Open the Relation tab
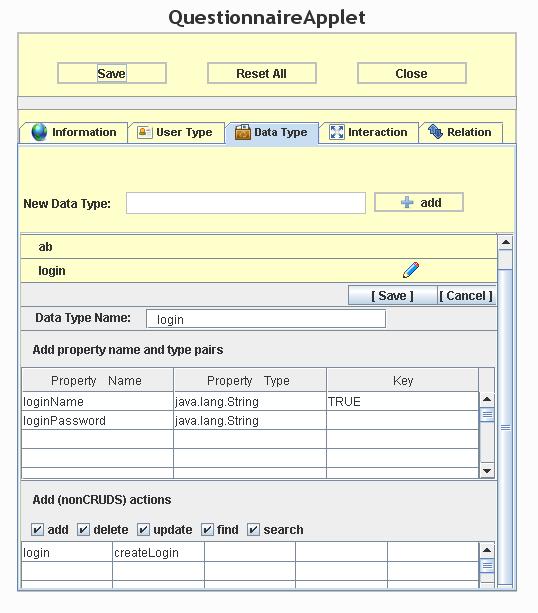538x613 pixels. coord(461,133)
